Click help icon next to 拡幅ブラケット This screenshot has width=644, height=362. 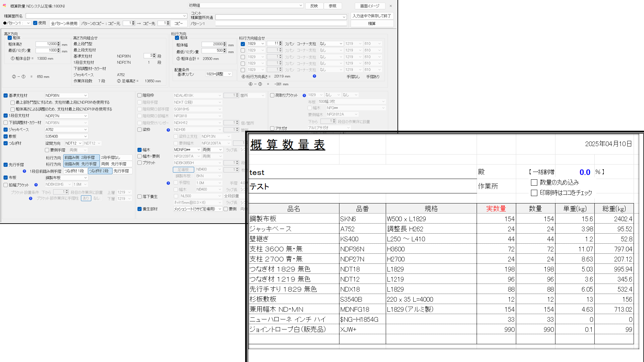[36, 185]
